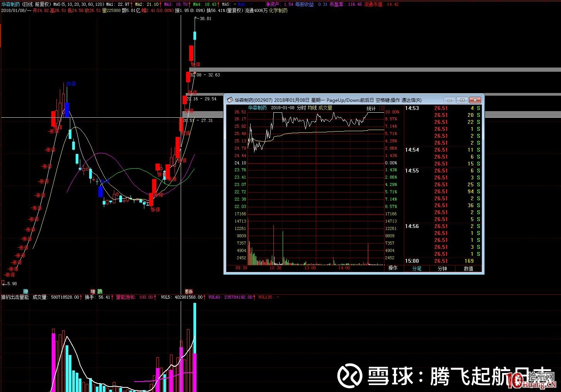
Task: Switch to the 数值 tab
Action: click(468, 269)
